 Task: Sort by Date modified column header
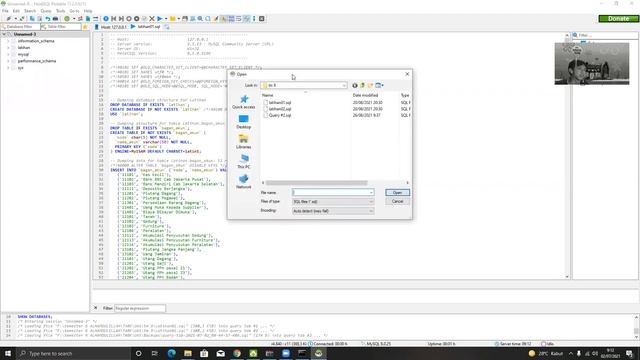coord(365,95)
